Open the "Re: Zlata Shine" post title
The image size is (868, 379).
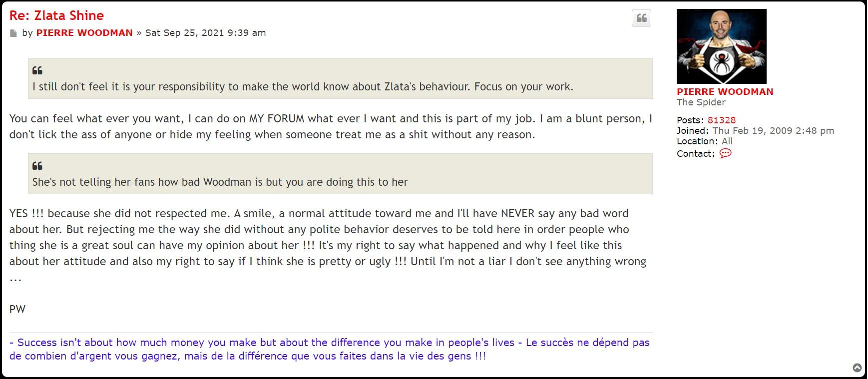56,15
